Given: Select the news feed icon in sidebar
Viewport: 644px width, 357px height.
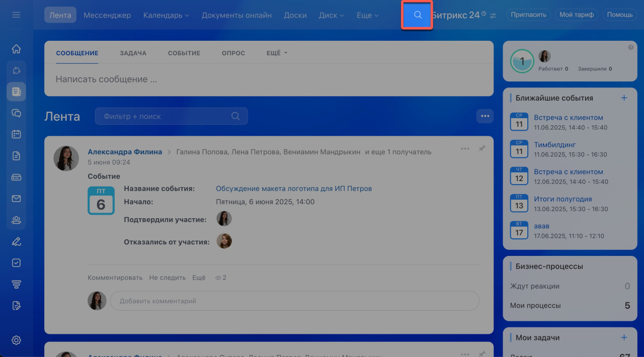Looking at the screenshot, I should [16, 92].
